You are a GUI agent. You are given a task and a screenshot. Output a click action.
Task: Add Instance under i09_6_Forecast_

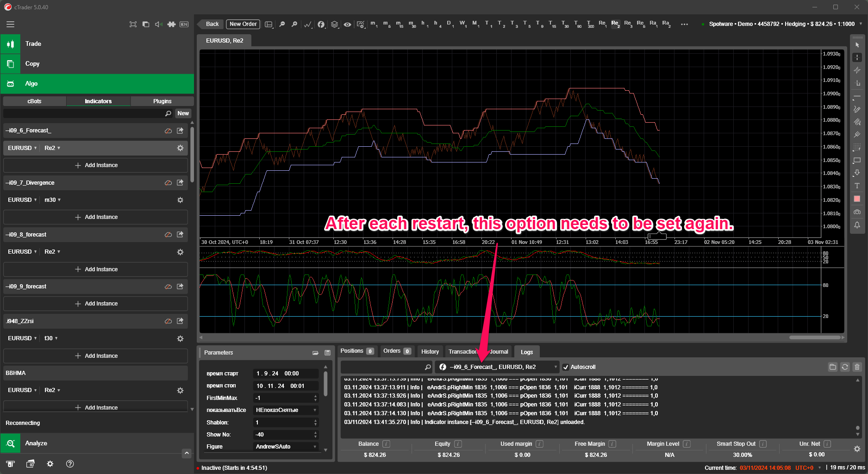click(96, 165)
